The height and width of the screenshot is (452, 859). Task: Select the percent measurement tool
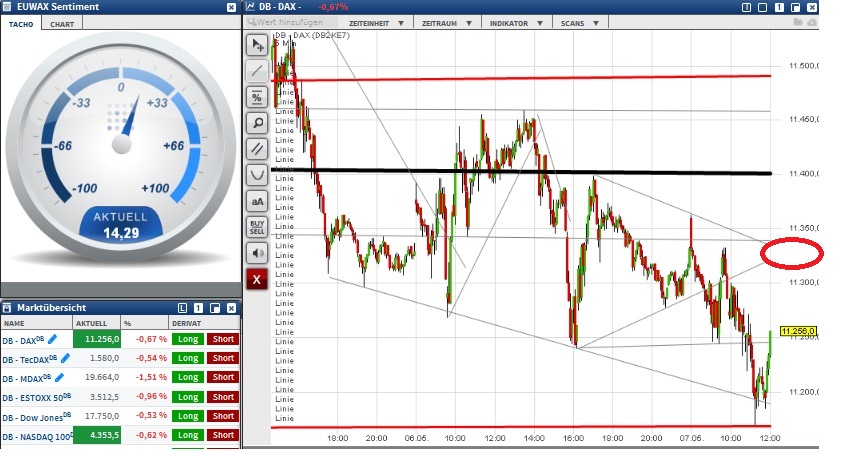tap(257, 97)
